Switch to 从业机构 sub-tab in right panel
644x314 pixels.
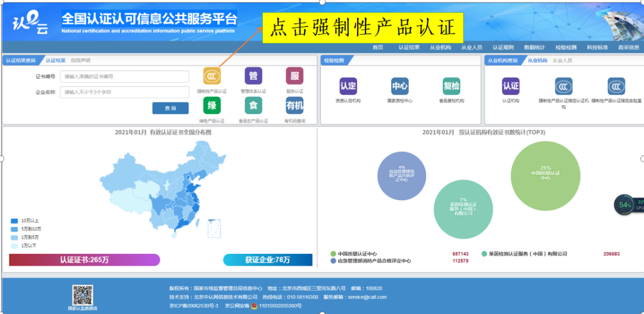click(x=537, y=61)
